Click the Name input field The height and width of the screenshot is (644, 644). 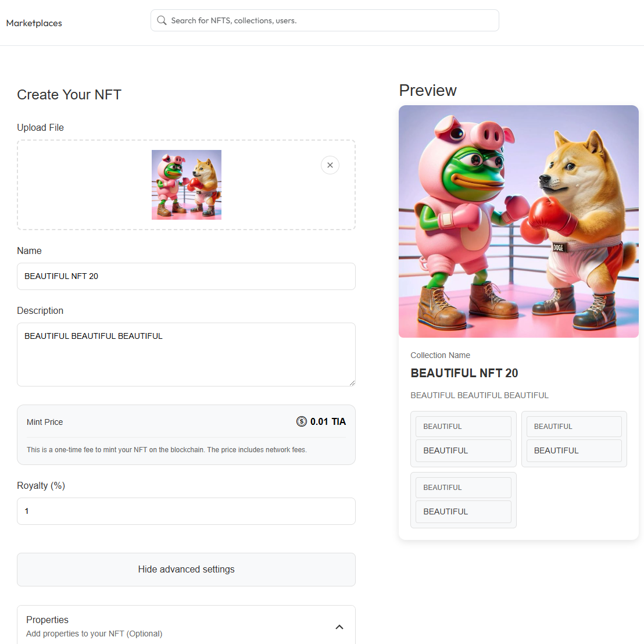186,277
